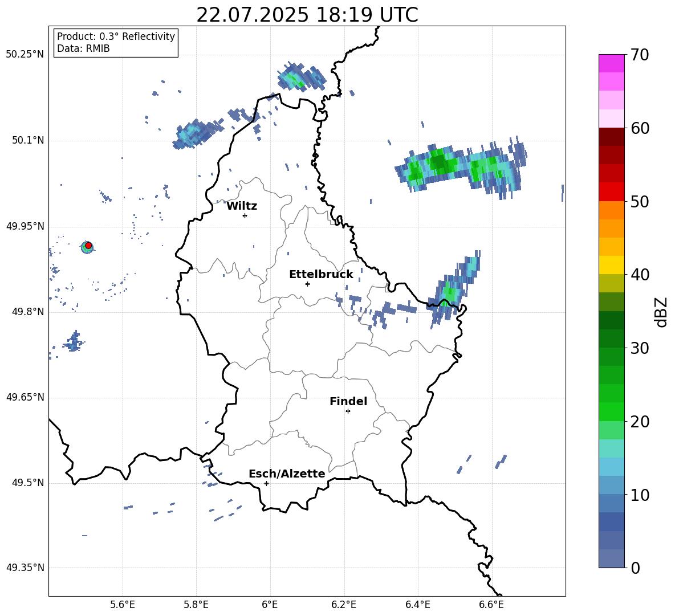Click the "Product: 0.3° Reflectivity" text

(x=116, y=36)
